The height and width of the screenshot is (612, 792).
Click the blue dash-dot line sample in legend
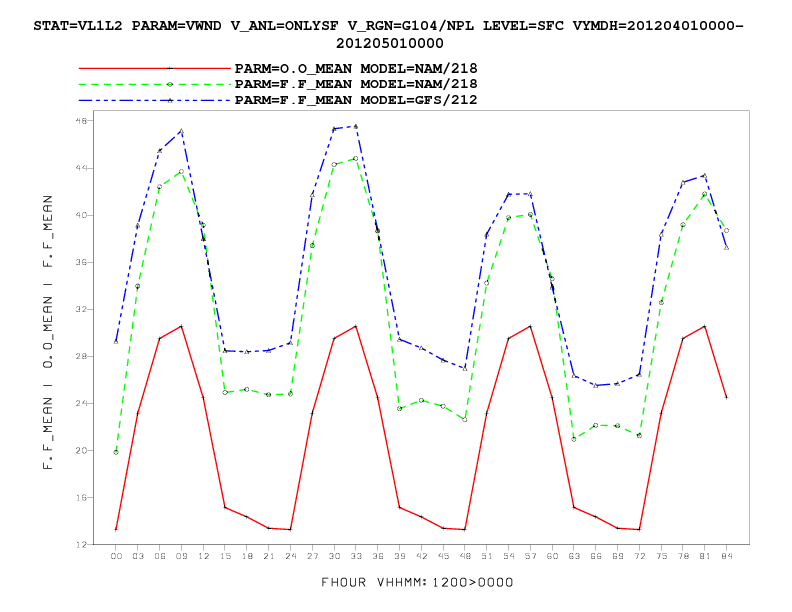[155, 100]
